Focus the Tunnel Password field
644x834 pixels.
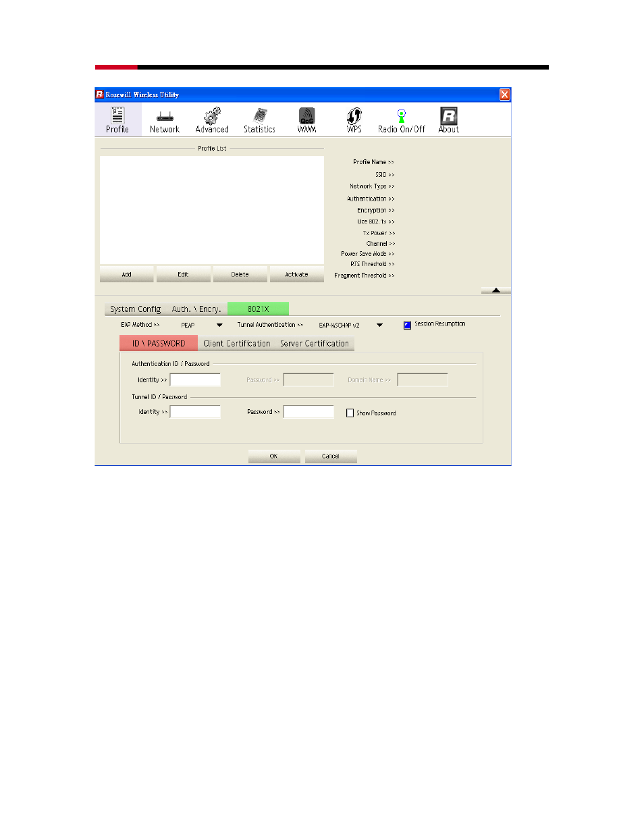pos(308,411)
